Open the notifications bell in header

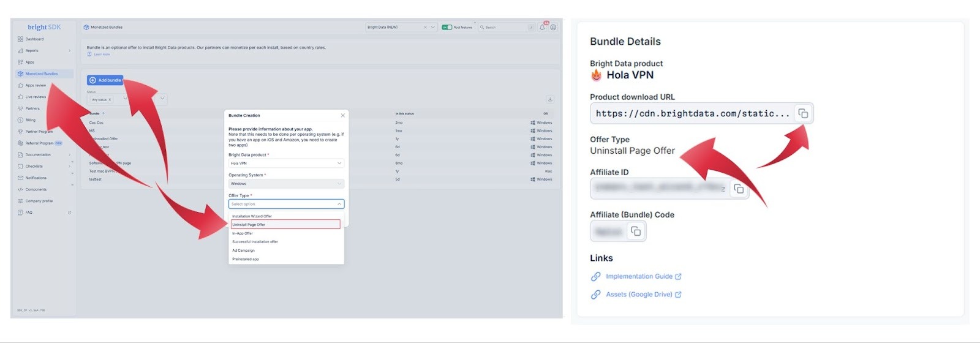(542, 28)
